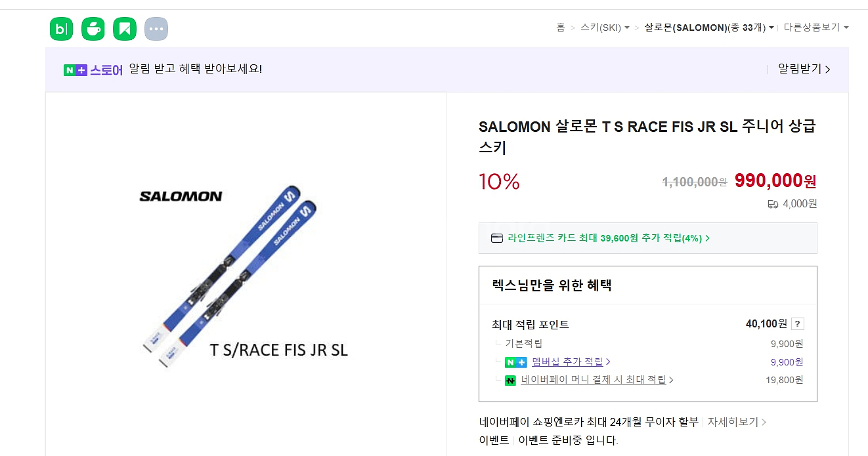Click the card icon in 라인프렌즈 banner
Image resolution: width=868 pixels, height=456 pixels.
(497, 238)
